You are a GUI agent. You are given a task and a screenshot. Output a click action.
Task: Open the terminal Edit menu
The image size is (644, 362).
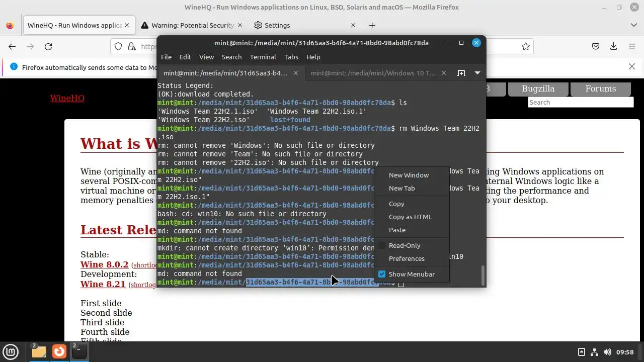point(185,57)
